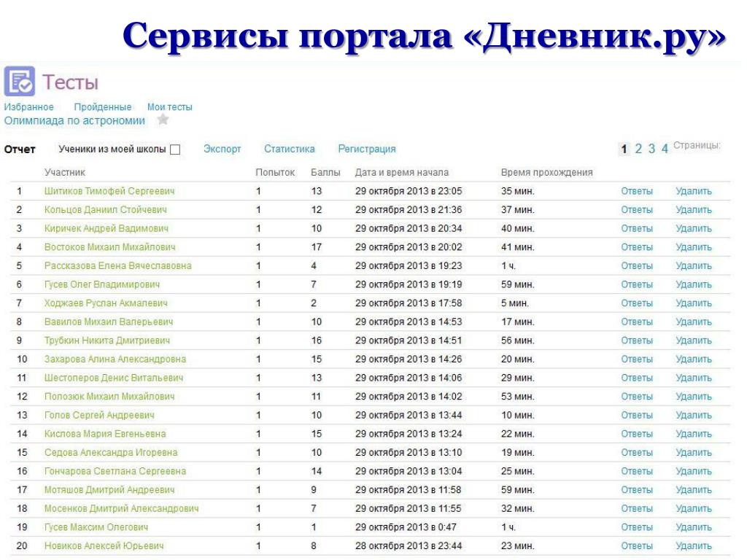The image size is (747, 560).
Task: View Ответы for Гончарова Светлана Сергеевна
Action: pos(637,472)
